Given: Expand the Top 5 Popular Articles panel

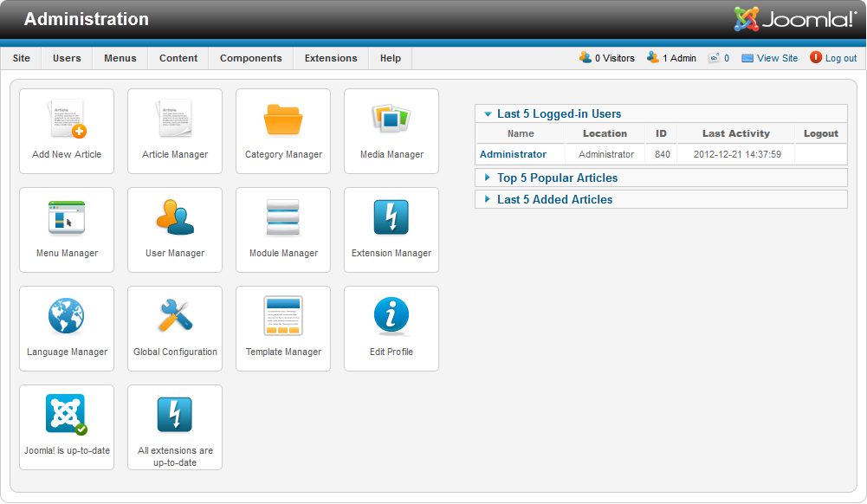Looking at the screenshot, I should coord(557,178).
